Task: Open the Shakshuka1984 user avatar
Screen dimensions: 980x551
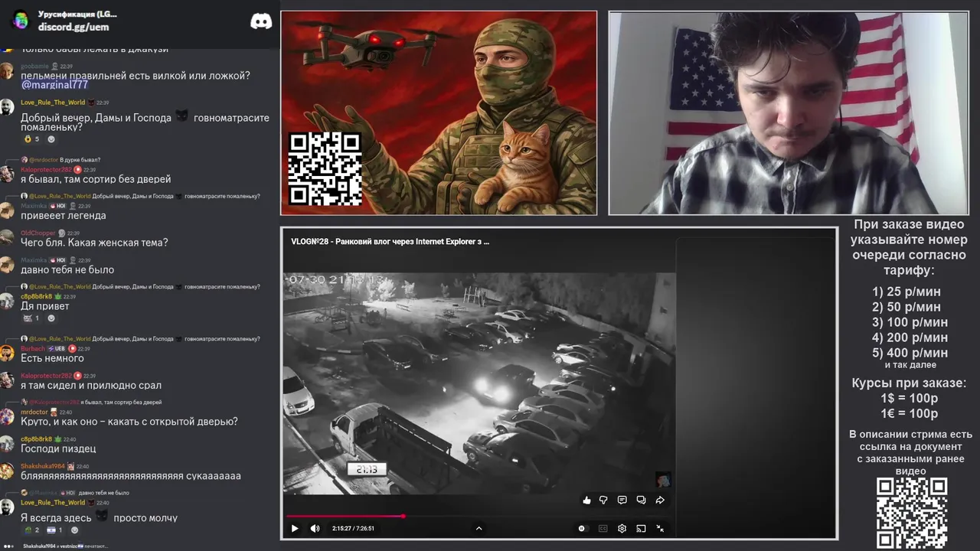Action: point(7,471)
